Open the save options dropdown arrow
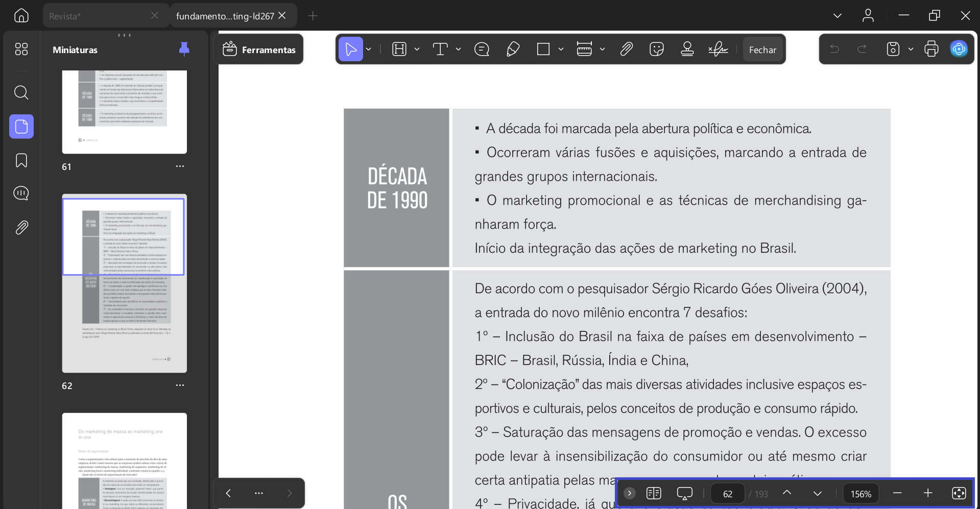Screen dimensions: 980x509 pos(911,50)
